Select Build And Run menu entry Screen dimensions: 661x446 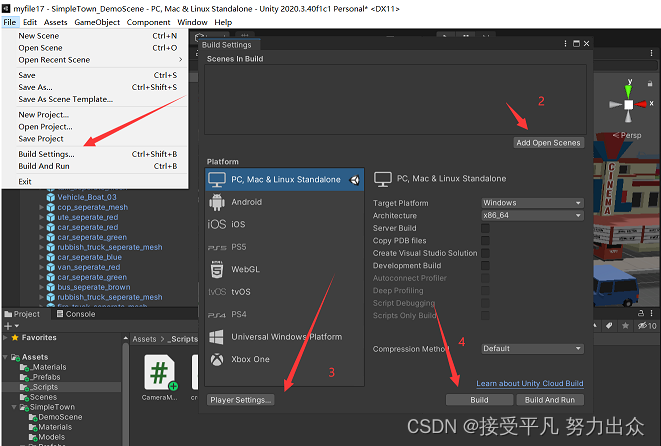tap(97, 166)
